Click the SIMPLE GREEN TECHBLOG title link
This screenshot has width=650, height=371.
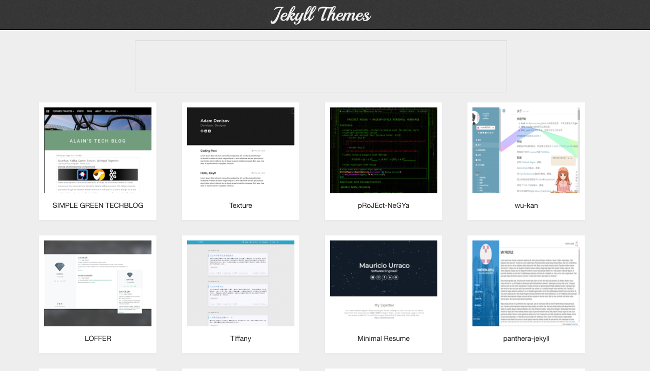pyautogui.click(x=98, y=205)
